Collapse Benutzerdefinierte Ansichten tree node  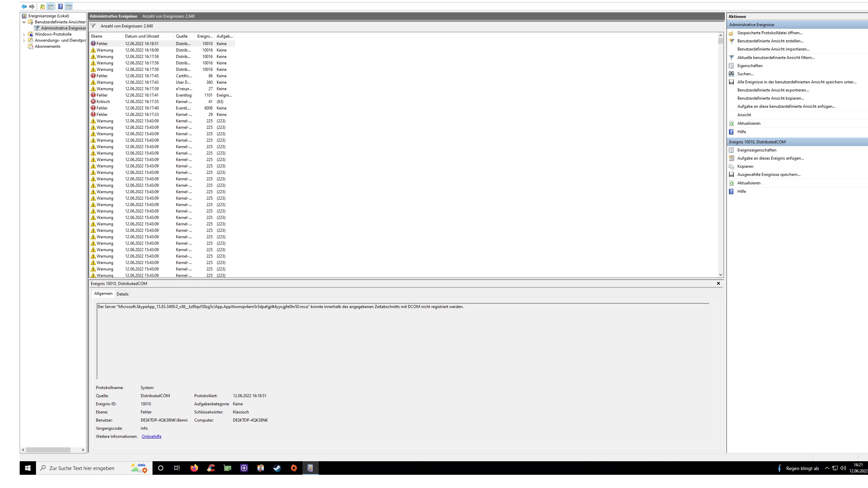24,22
